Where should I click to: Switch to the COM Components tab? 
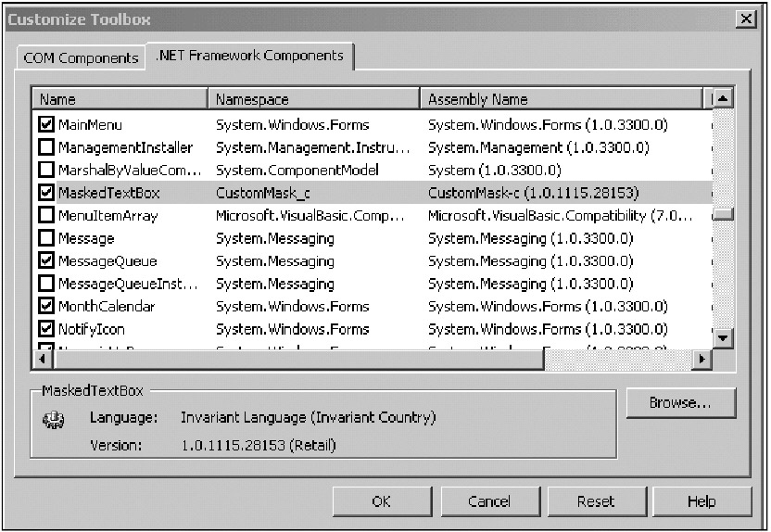(80, 57)
